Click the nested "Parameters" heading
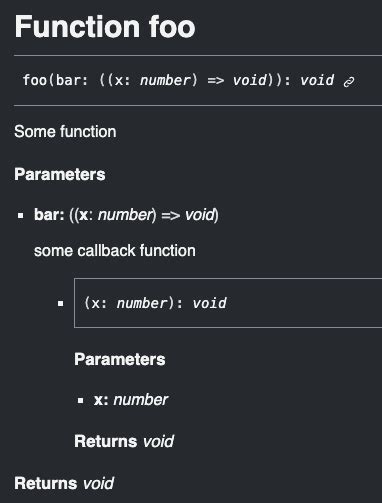Screen dimensions: 382x503 point(120,359)
